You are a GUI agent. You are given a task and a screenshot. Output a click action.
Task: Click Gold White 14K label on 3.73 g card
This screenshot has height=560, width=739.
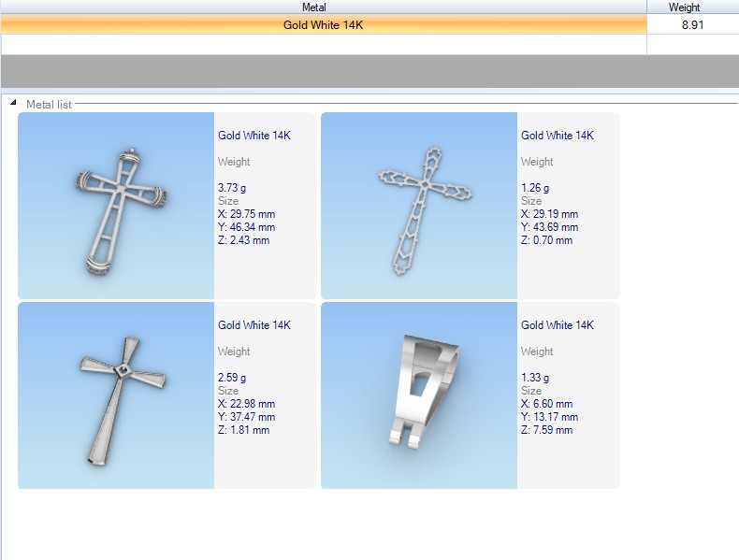pos(254,136)
